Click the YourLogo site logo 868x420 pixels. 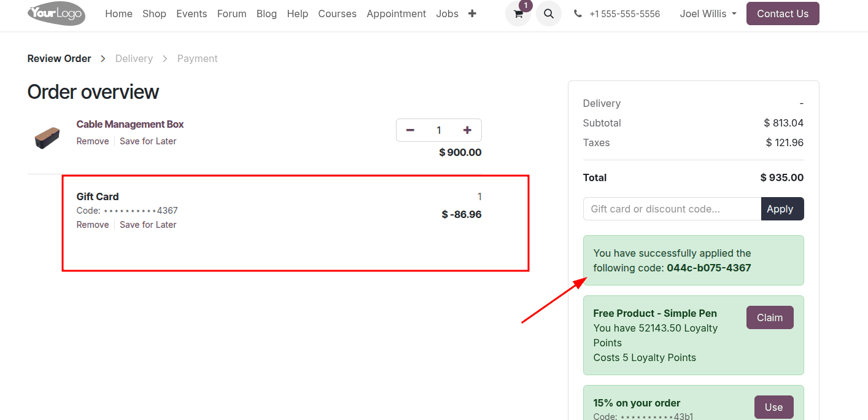click(x=56, y=14)
